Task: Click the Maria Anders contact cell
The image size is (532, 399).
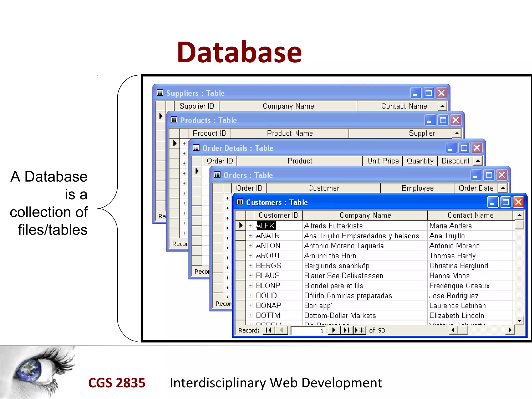Action: (470, 225)
